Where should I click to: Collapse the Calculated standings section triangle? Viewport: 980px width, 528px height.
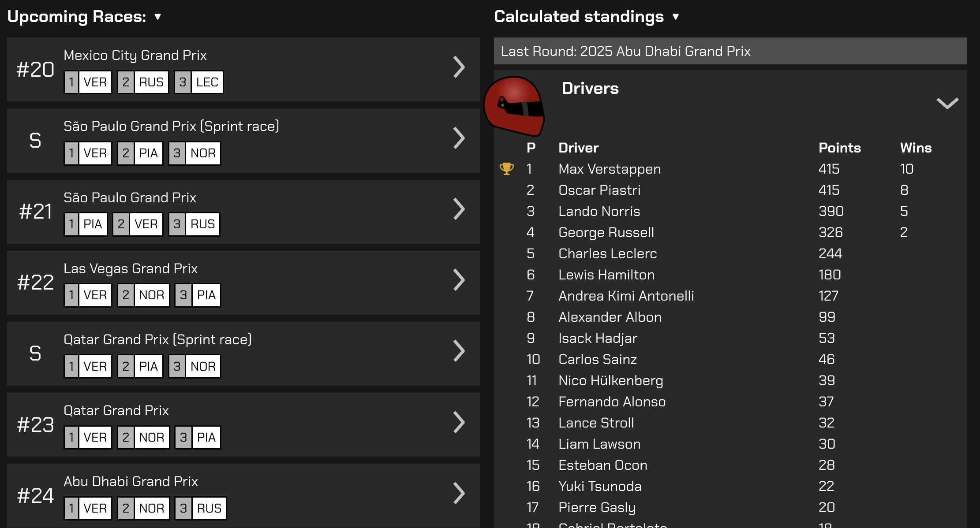[x=675, y=17]
